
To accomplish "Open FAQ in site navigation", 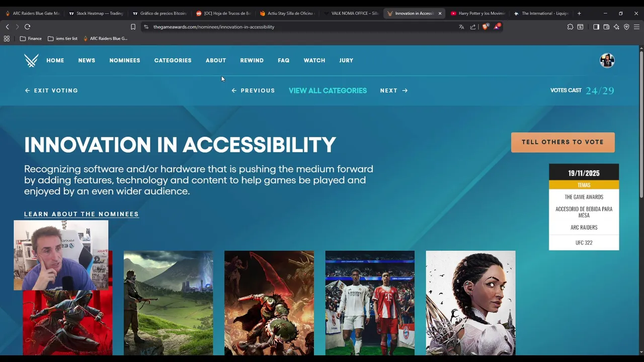I will pyautogui.click(x=284, y=60).
